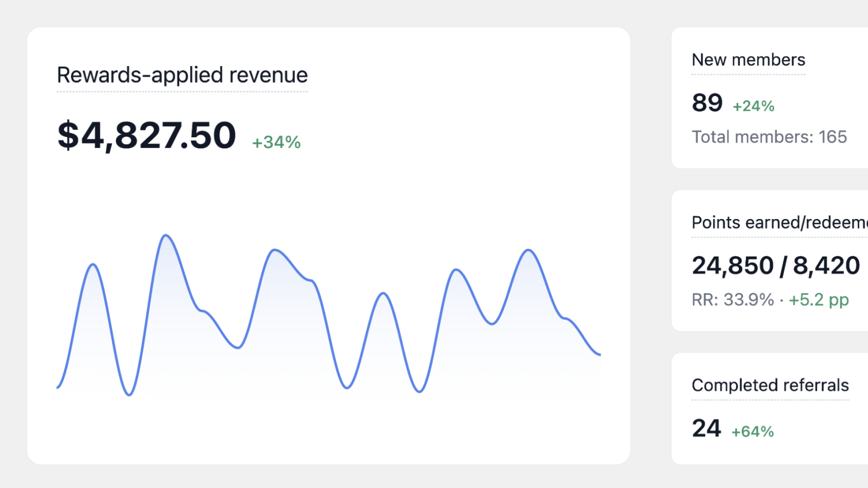Click the +24% new members change
This screenshot has width=868, height=488.
coord(754,106)
